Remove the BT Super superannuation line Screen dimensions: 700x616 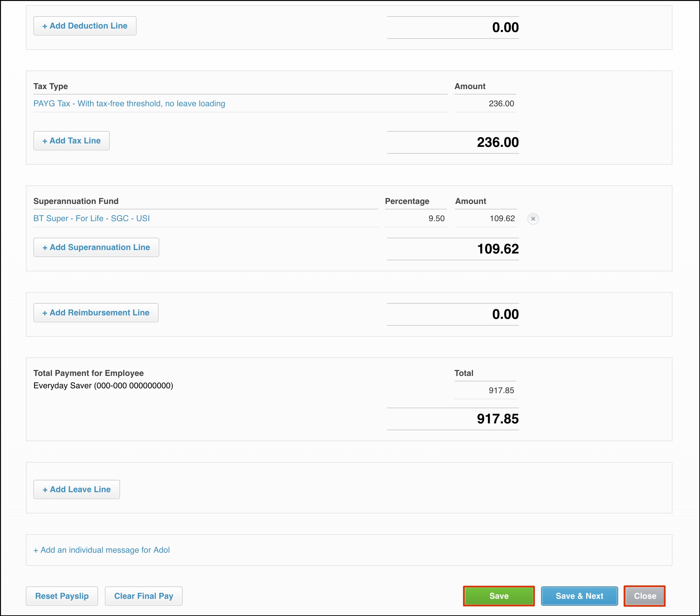(x=534, y=219)
